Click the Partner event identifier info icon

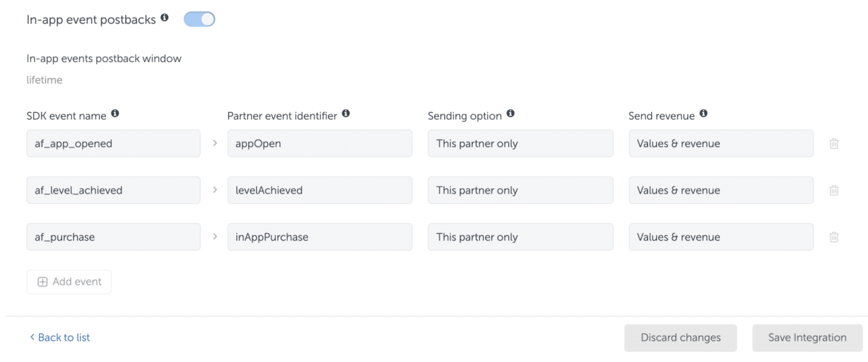click(345, 113)
